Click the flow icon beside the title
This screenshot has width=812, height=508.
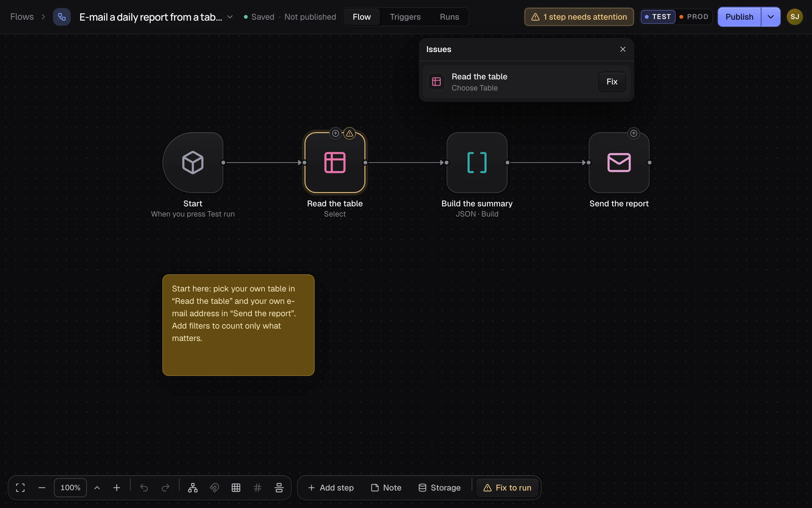[x=62, y=17]
